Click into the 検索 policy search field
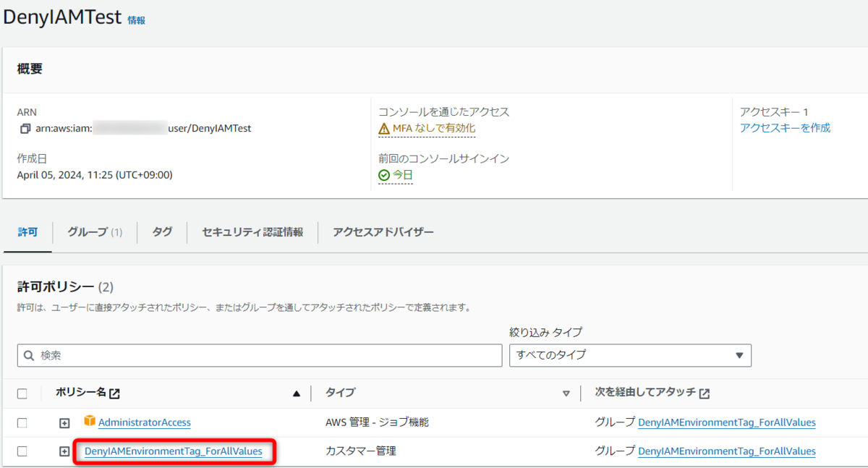This screenshot has width=868, height=468. (260, 355)
